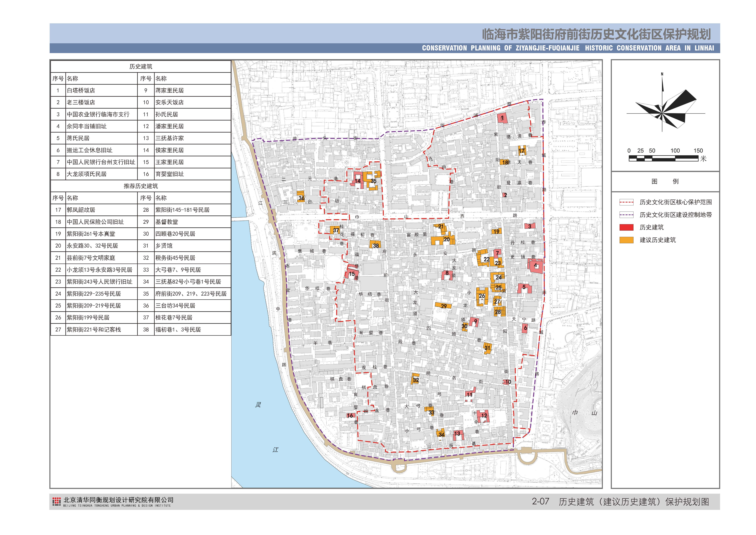Click the orange building marked 29 on map
The height and width of the screenshot is (535, 756).
coord(443,306)
